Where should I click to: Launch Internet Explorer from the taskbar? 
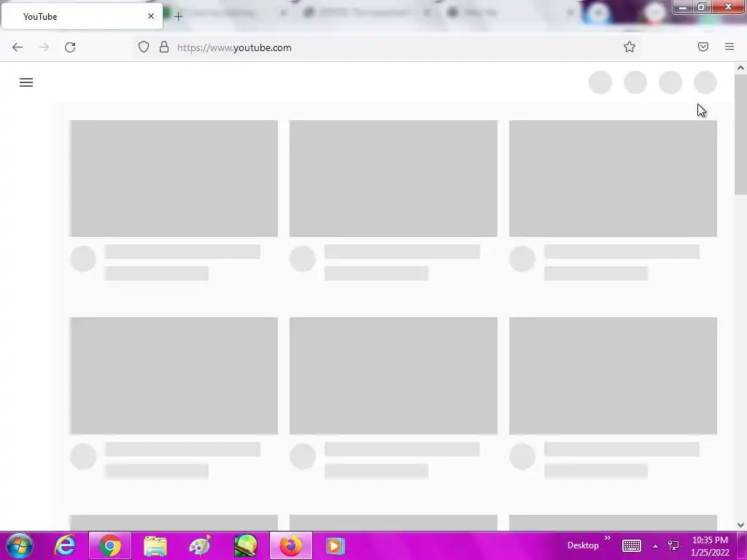65,545
